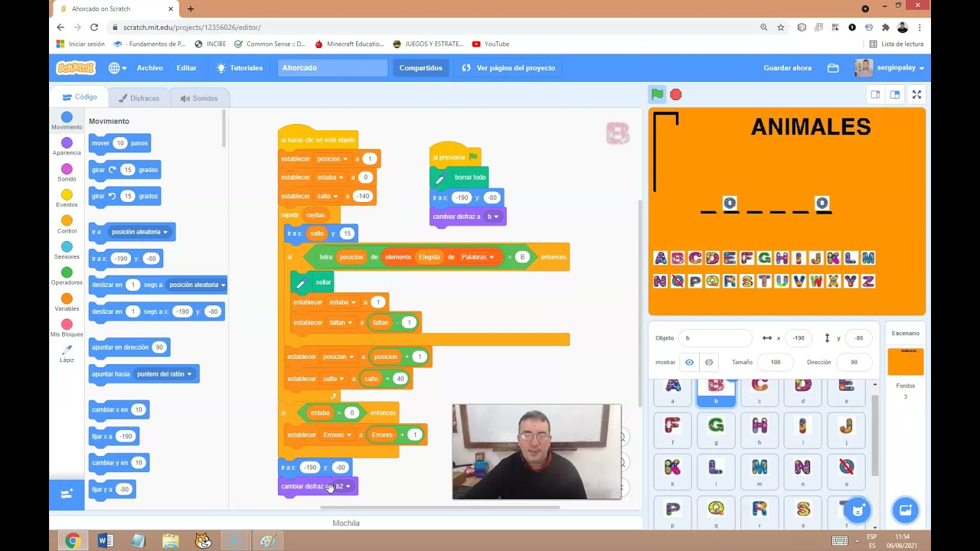Switch to small stage layout

[875, 94]
